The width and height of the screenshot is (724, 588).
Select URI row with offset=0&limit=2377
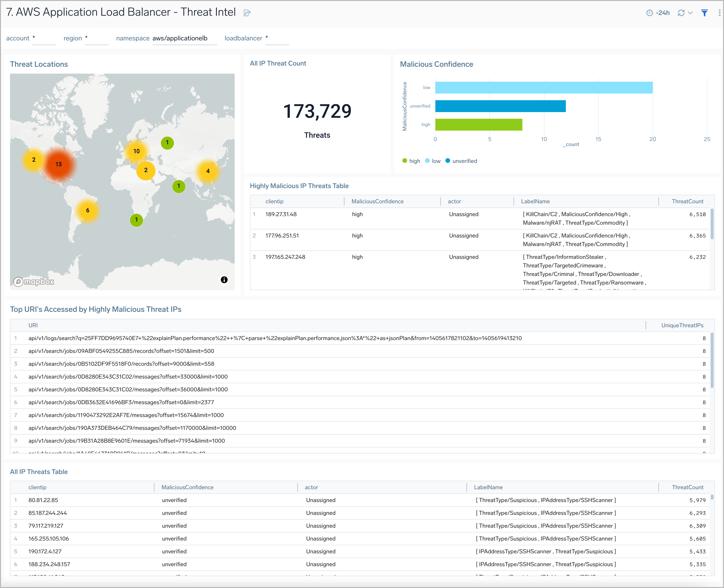(360, 402)
